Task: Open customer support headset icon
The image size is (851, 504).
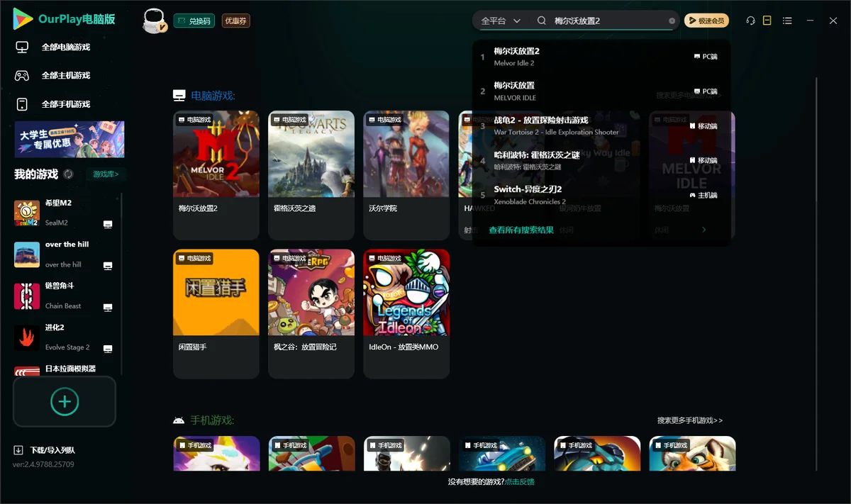Action: pyautogui.click(x=750, y=21)
